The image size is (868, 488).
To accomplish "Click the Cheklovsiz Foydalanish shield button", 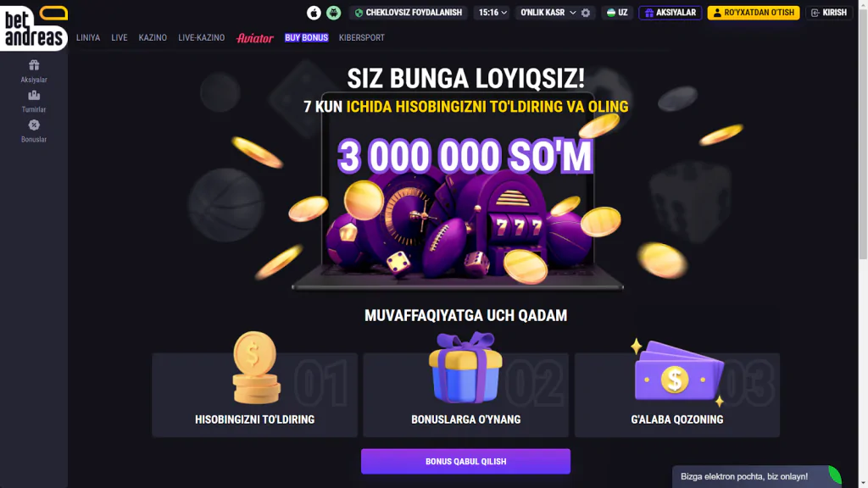I will [x=409, y=13].
